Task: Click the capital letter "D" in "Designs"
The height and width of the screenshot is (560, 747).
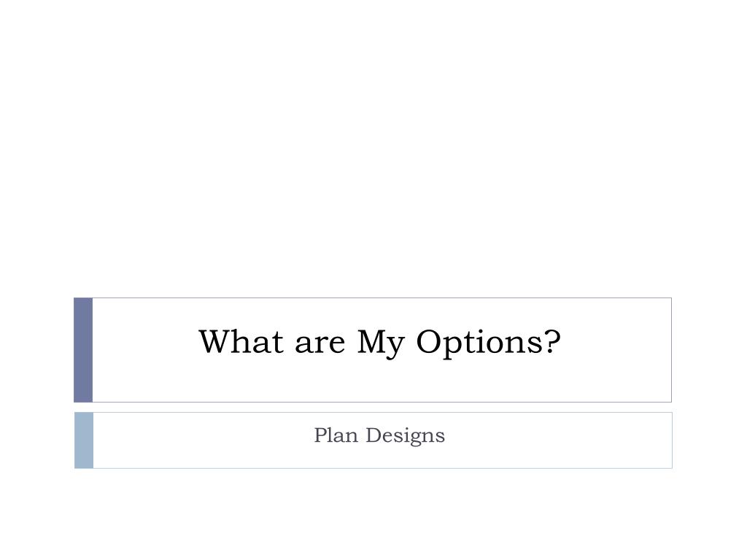Action: click(374, 435)
